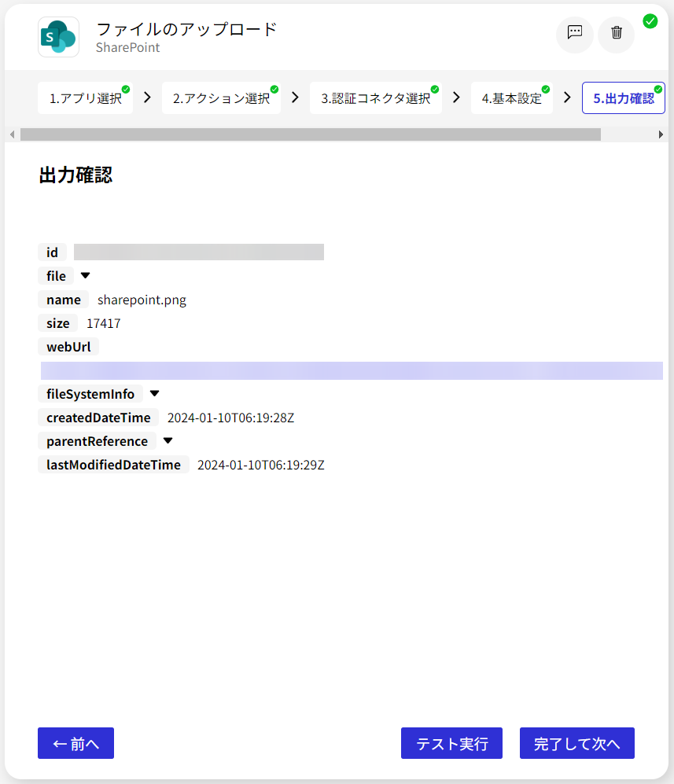Go to step 2.アクション選択

(221, 98)
